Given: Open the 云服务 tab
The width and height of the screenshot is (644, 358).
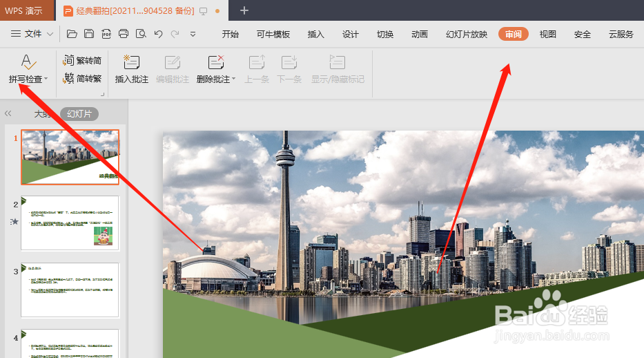Looking at the screenshot, I should pyautogui.click(x=621, y=34).
